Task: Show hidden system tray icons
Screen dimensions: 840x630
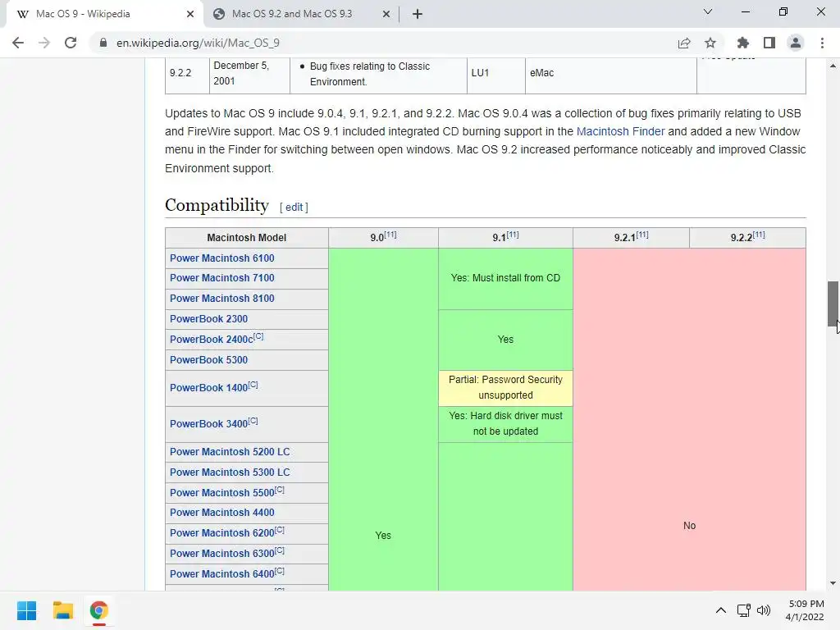Action: coord(721,610)
